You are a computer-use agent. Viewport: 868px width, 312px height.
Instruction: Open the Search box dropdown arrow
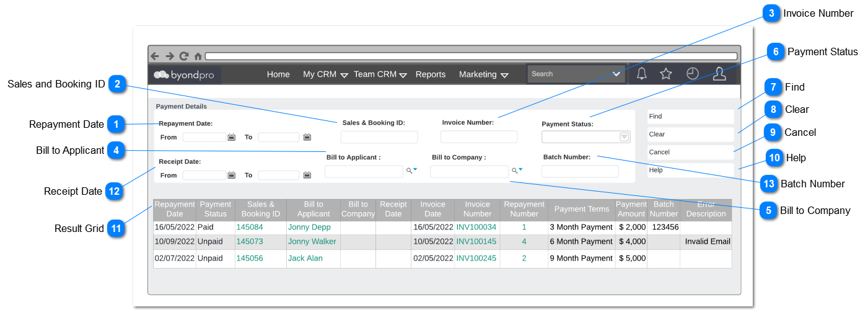click(616, 74)
